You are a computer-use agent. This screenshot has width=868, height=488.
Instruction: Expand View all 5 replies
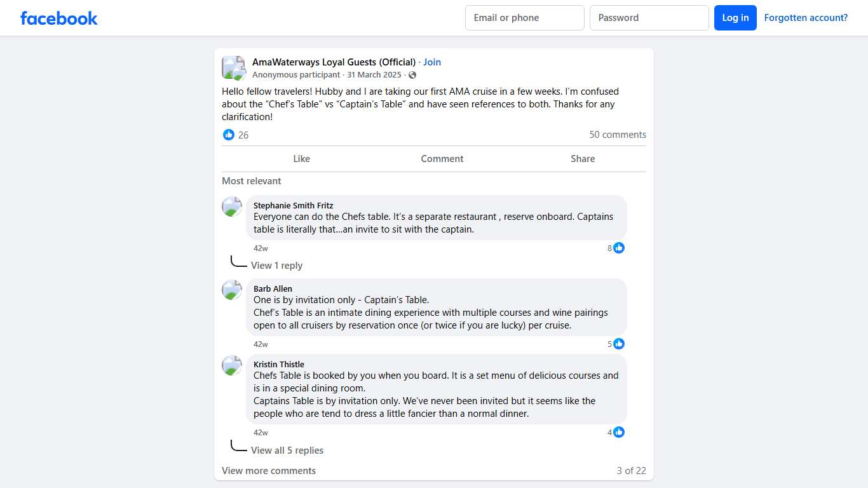[287, 451]
